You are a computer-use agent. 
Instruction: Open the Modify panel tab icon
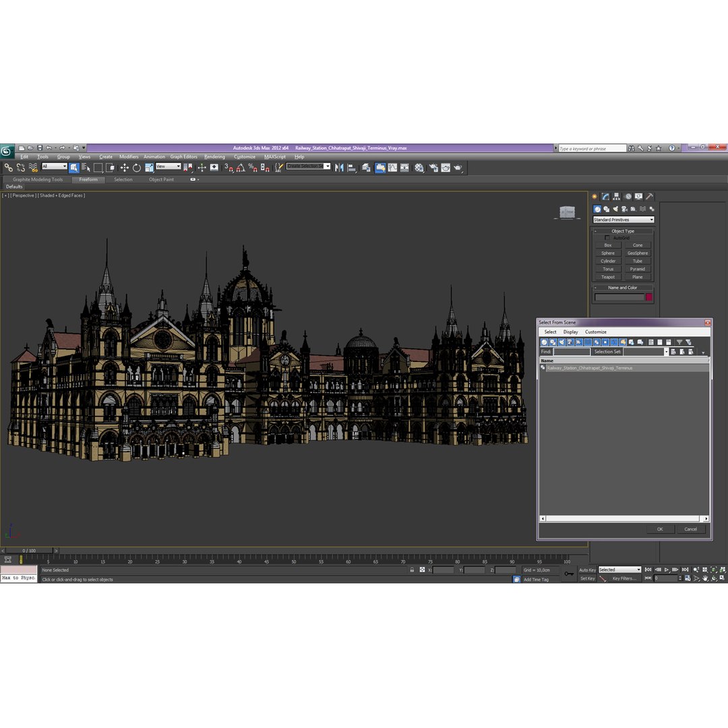pos(605,197)
